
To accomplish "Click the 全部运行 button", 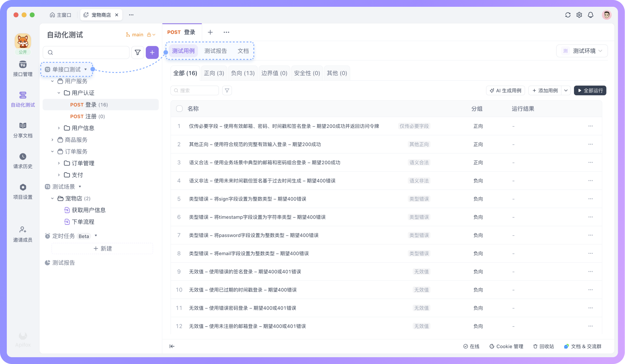I will point(590,90).
